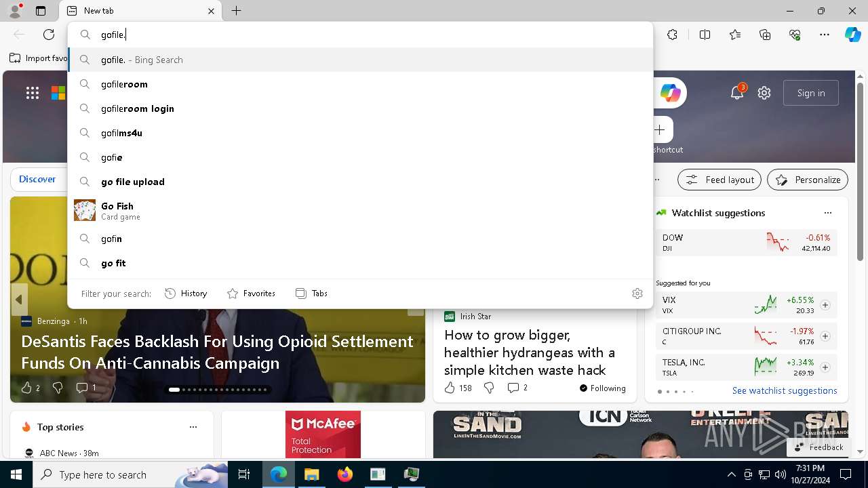
Task: Select 'gofile. - Bing Search' suggestion
Action: pos(360,60)
